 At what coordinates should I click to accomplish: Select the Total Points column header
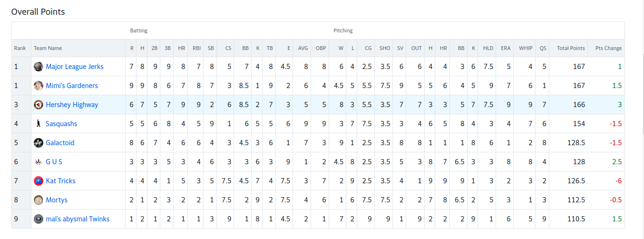pos(571,48)
